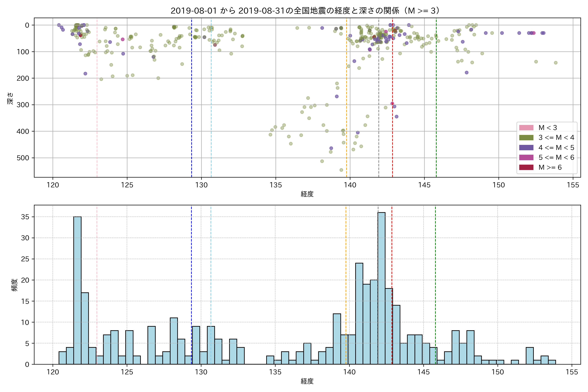Click the histogram bar of height 24

pyautogui.click(x=359, y=314)
